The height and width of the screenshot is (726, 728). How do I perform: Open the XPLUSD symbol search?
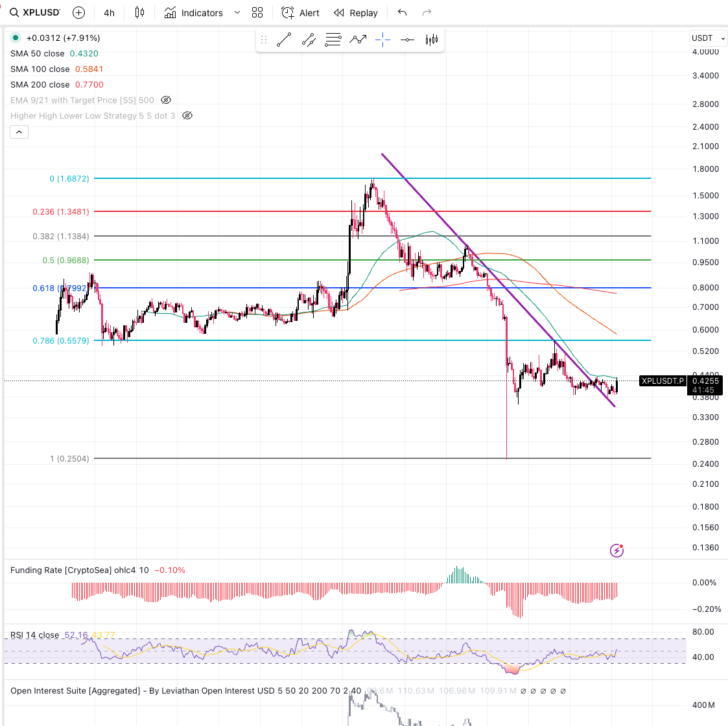pos(36,13)
